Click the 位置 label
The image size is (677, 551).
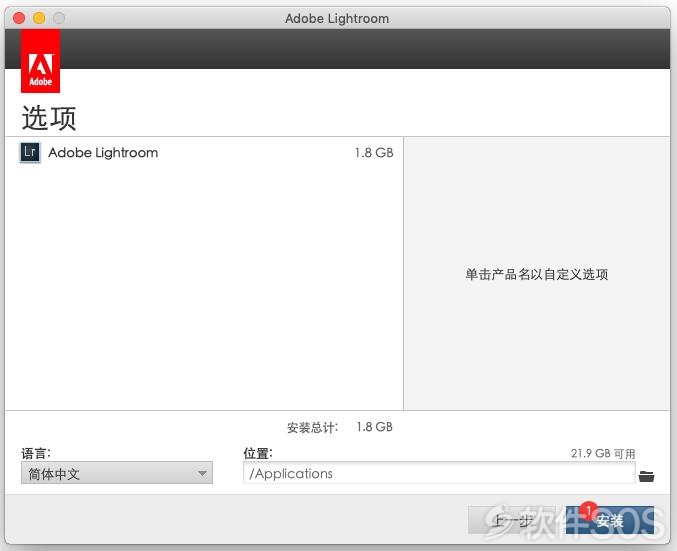coord(258,453)
